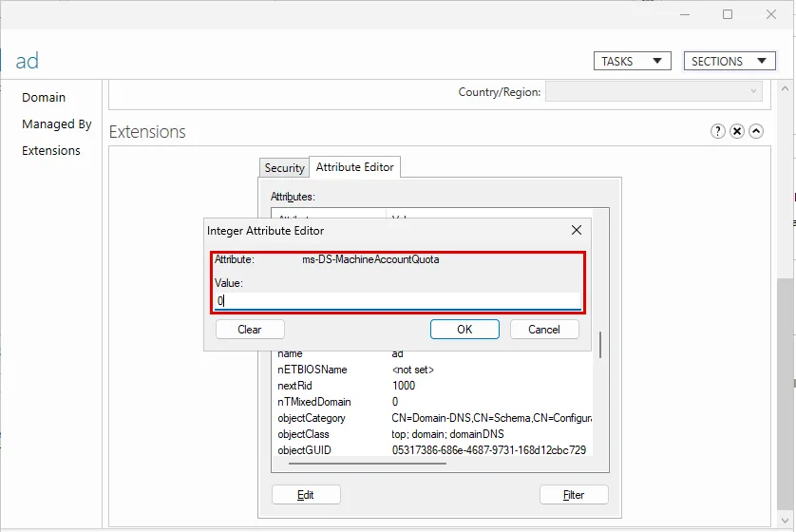
Task: Select the objectCategory attribute row
Action: click(x=434, y=418)
